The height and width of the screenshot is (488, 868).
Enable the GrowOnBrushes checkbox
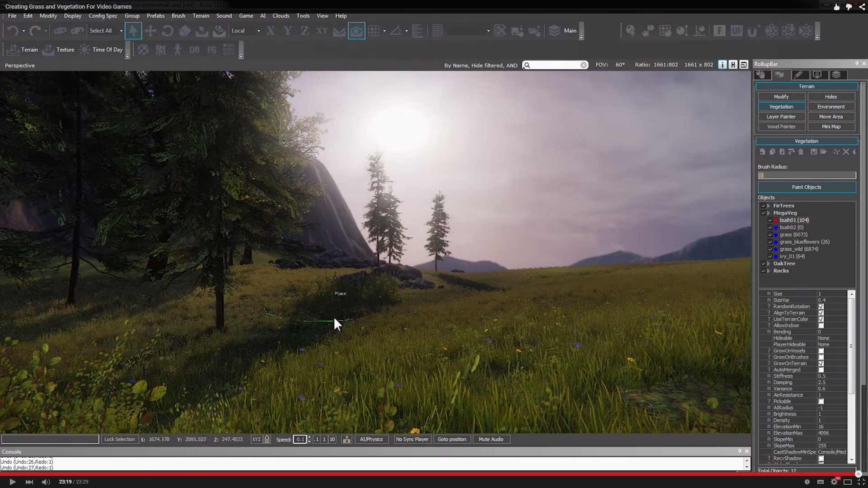821,357
